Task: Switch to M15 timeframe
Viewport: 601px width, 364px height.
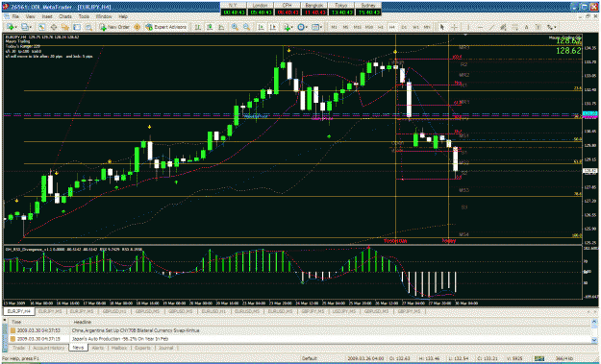Action: pos(357,27)
